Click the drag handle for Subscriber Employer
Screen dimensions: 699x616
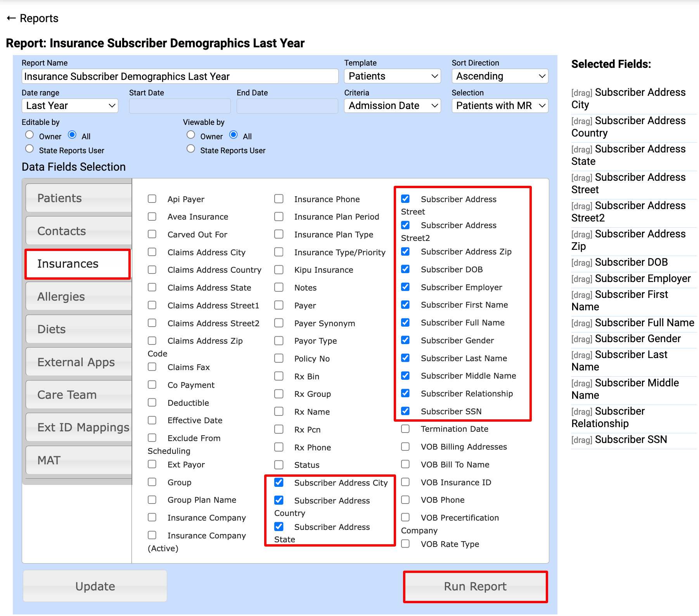(x=581, y=279)
